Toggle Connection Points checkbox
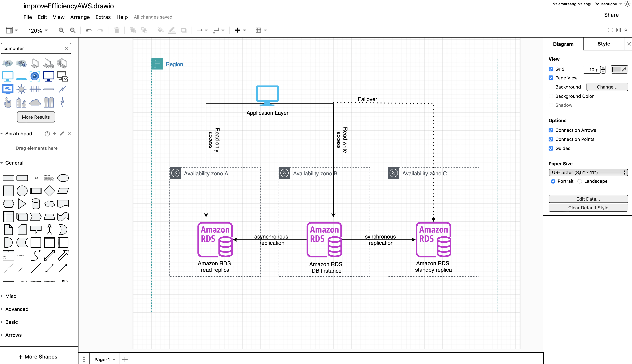Screen dimensions: 632x364 551,139
